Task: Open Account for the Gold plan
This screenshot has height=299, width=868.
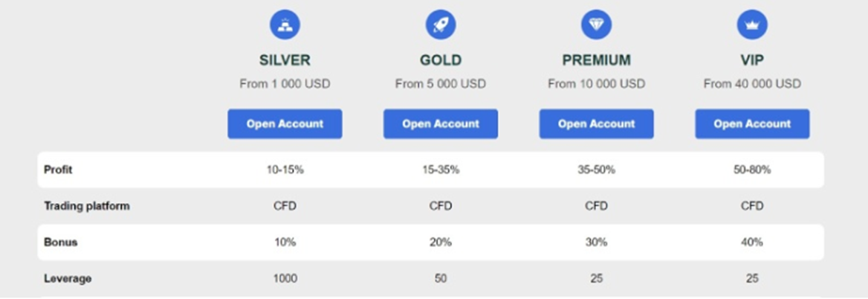Action: click(x=441, y=124)
